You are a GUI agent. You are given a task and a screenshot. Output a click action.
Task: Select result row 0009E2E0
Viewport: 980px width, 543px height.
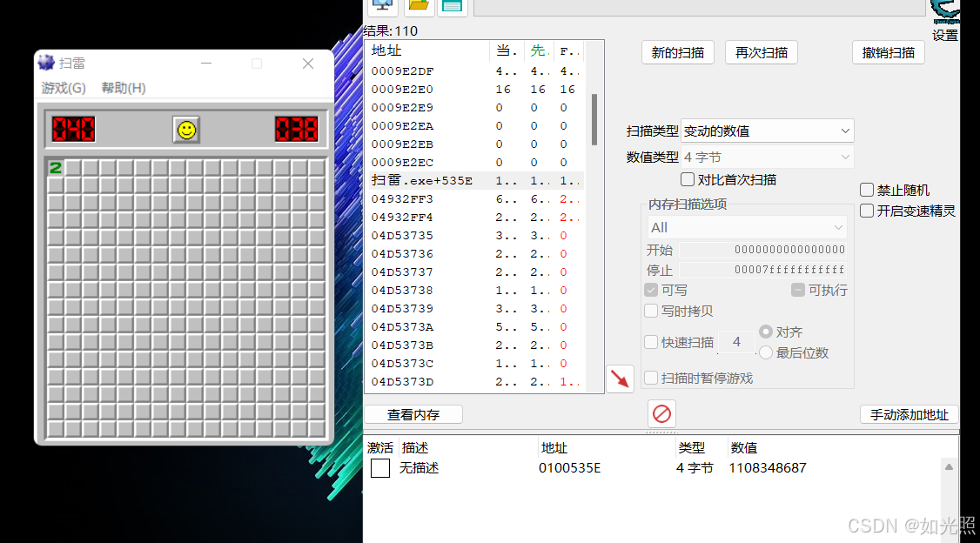(x=476, y=90)
